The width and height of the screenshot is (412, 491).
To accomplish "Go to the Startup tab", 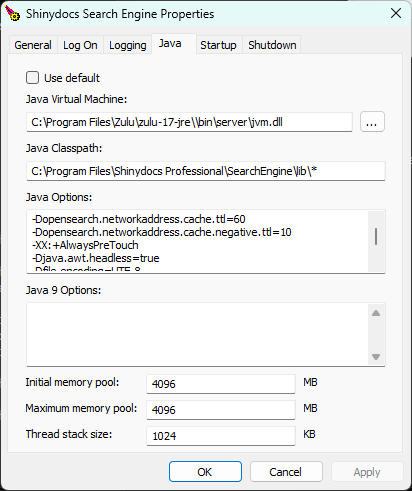I will 218,45.
